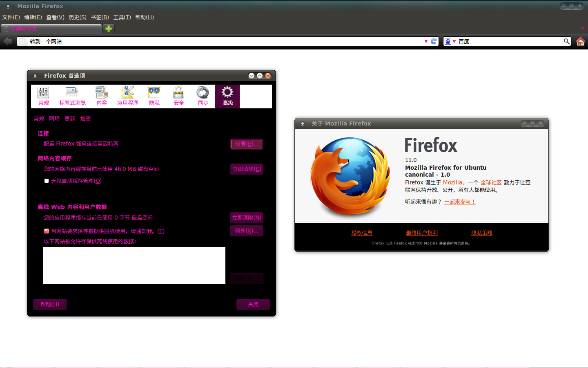Click the offline-allowed websites list box
The image size is (588, 368).
(134, 265)
